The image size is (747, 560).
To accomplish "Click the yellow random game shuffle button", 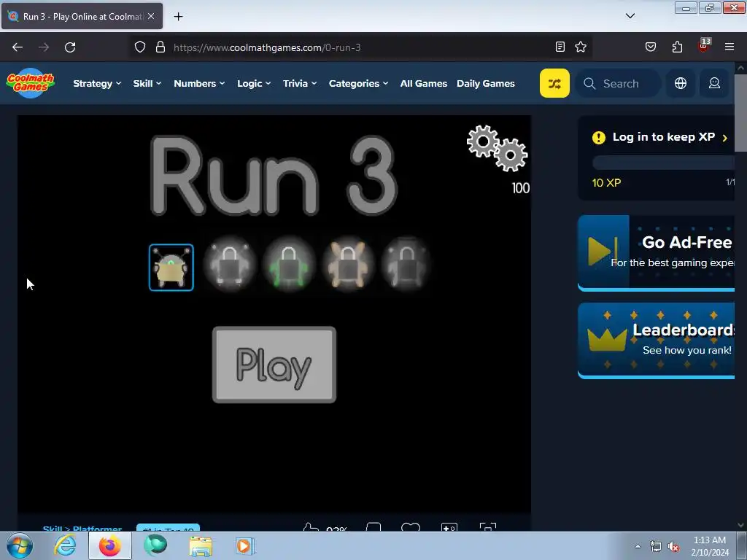I will click(x=554, y=83).
